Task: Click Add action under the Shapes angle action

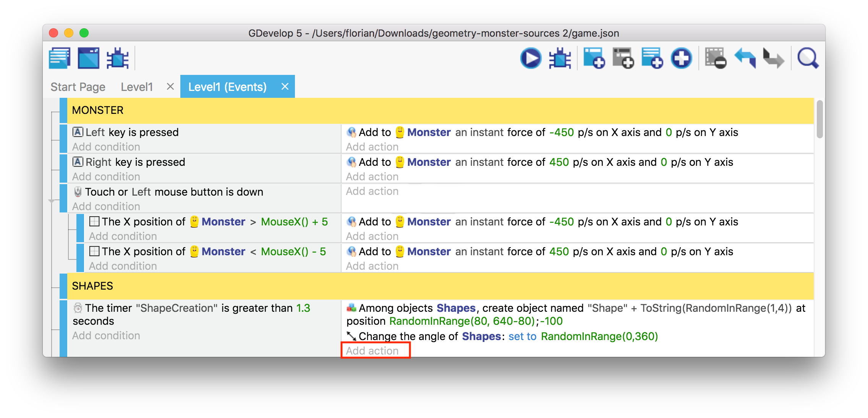Action: [x=372, y=351]
